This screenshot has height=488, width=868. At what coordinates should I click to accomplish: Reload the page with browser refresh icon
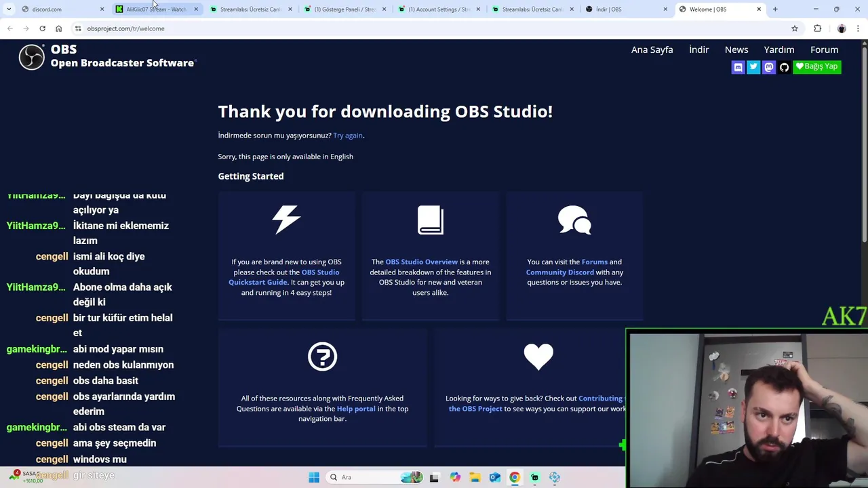coord(42,28)
